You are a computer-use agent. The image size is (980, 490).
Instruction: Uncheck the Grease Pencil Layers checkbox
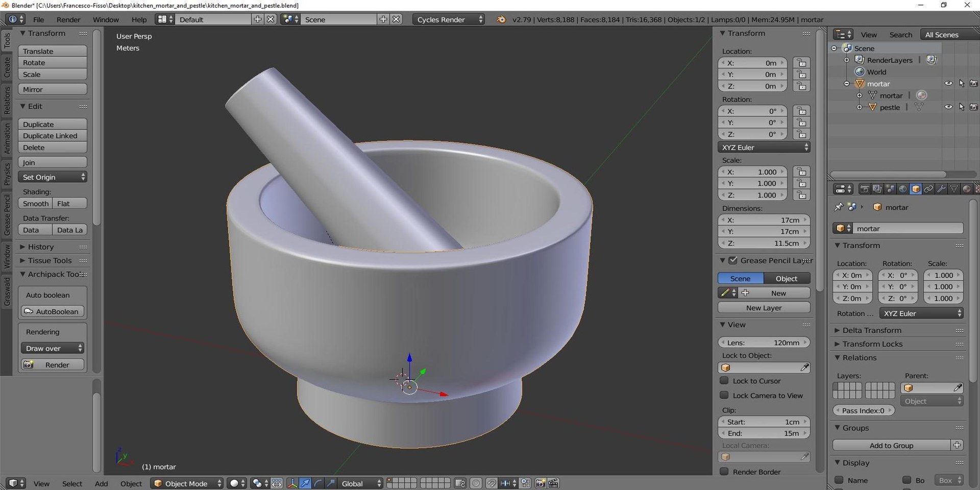coord(733,260)
